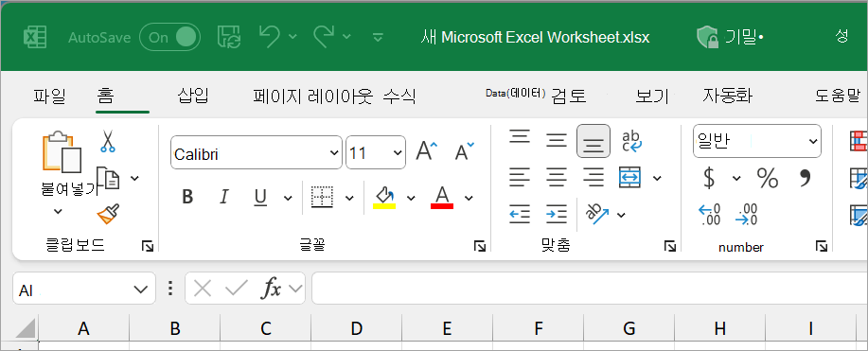Screen dimensions: 868x351
Task: Open the 페이지 레이아웃 tab
Action: pos(313,97)
